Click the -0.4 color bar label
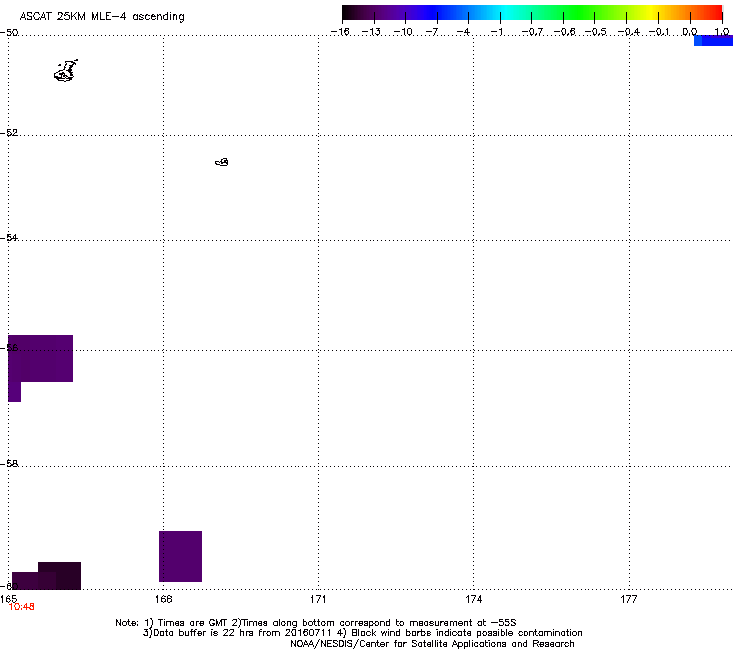 [629, 32]
